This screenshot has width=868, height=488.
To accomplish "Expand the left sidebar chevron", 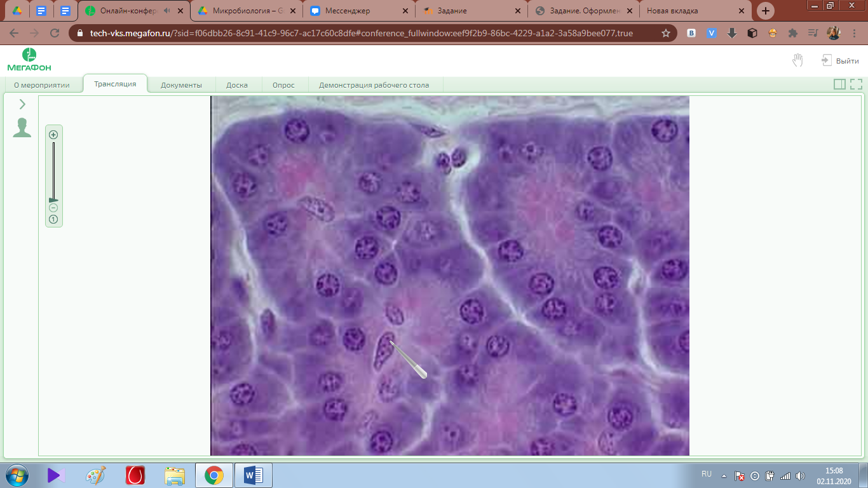I will click(22, 104).
